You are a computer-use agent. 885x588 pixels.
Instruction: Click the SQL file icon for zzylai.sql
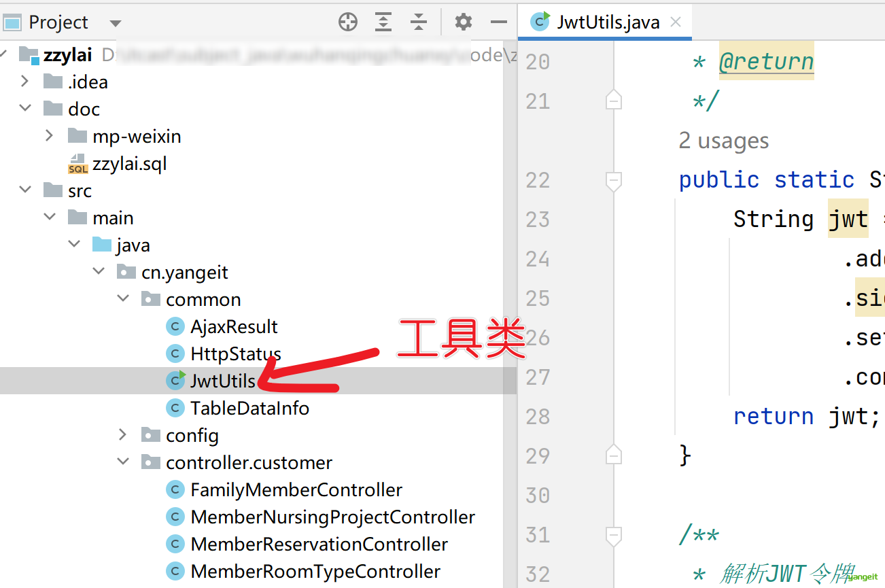(x=78, y=163)
